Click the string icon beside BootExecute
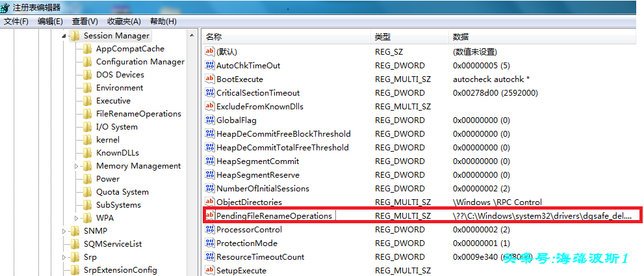644x276 pixels. 209,79
